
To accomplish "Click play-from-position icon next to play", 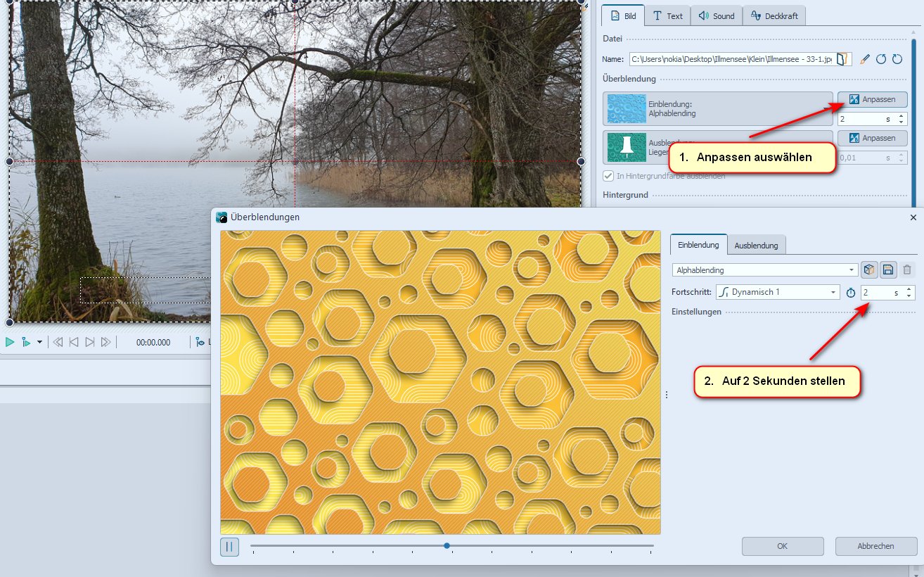I will tap(26, 342).
